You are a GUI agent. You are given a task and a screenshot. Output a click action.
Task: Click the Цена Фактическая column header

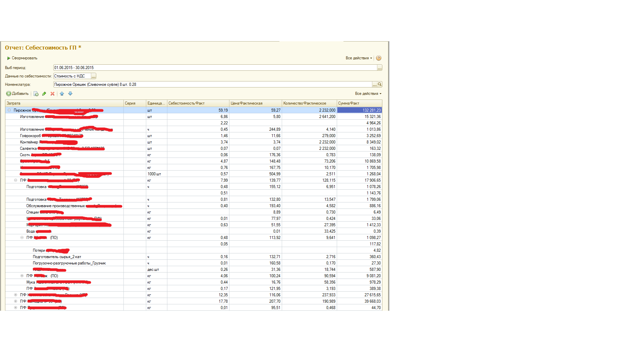tap(256, 103)
